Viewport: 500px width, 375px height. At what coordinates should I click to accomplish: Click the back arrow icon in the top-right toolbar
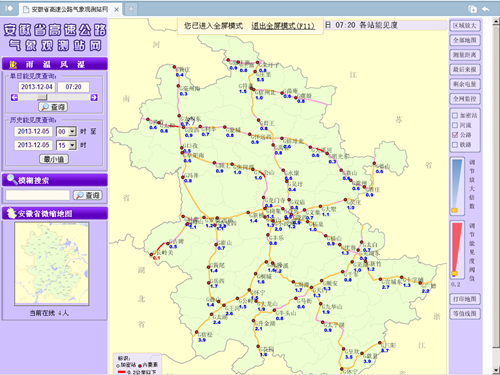pyautogui.click(x=486, y=9)
